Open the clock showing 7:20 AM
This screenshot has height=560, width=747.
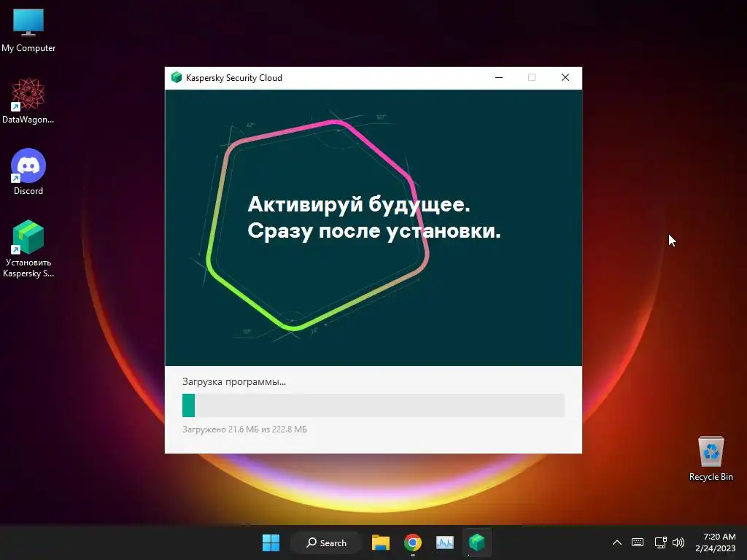point(716,542)
